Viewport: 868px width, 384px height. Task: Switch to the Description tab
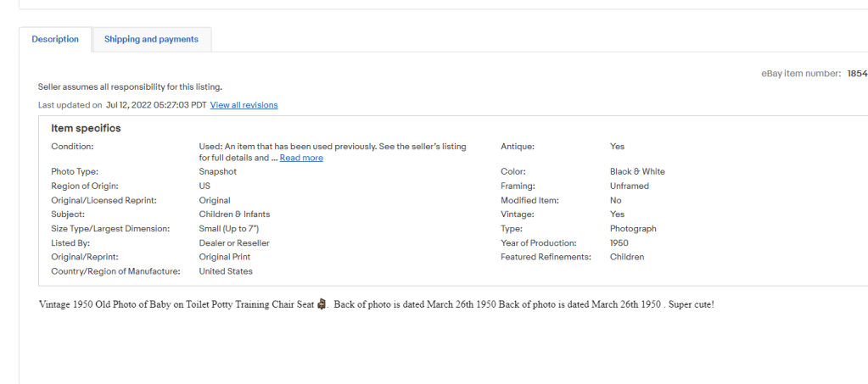[x=55, y=39]
